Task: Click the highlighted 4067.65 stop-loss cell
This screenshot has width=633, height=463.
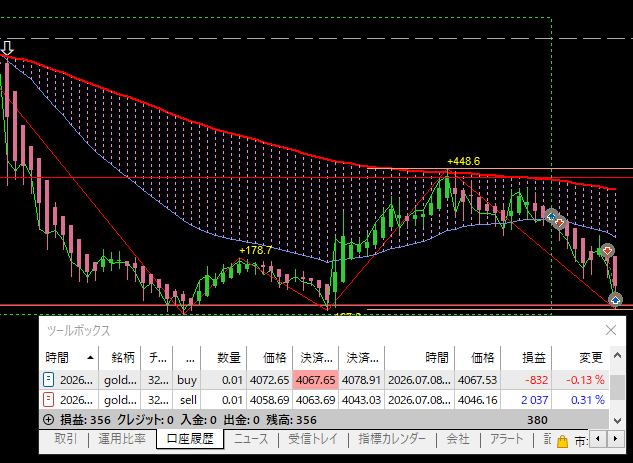Action: click(x=316, y=380)
